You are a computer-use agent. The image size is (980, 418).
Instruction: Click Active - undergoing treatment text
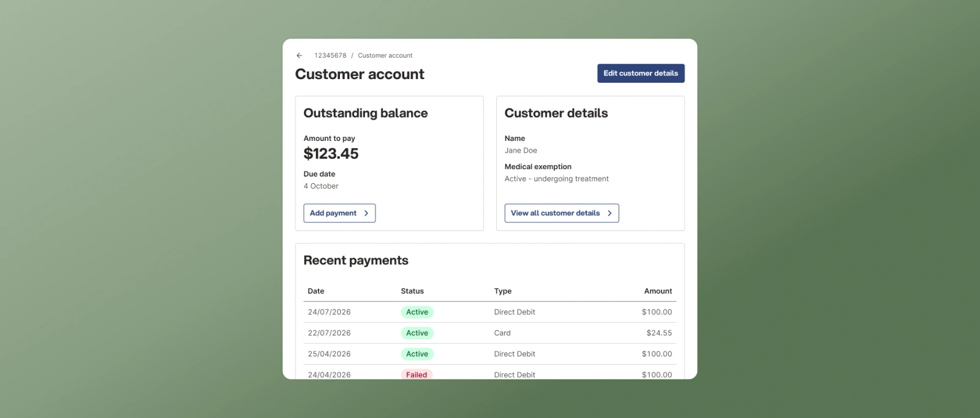tap(557, 179)
